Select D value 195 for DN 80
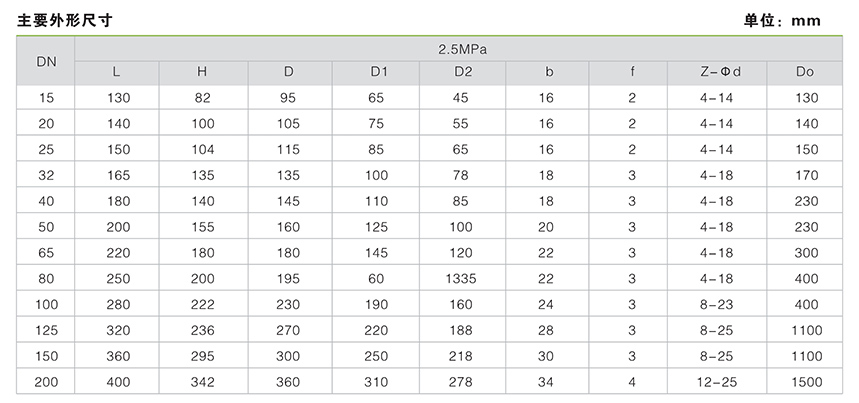 (x=288, y=279)
